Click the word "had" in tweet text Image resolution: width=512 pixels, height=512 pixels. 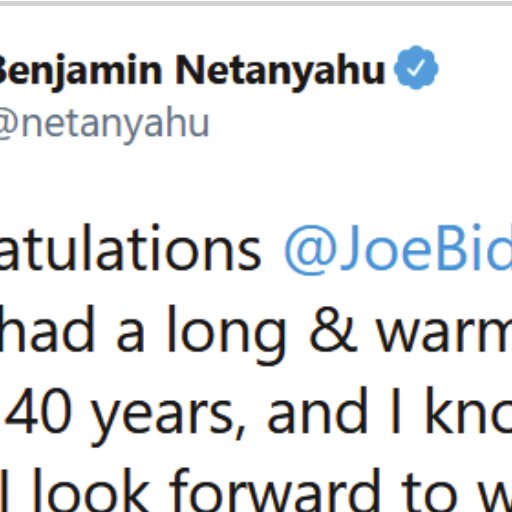tap(47, 329)
